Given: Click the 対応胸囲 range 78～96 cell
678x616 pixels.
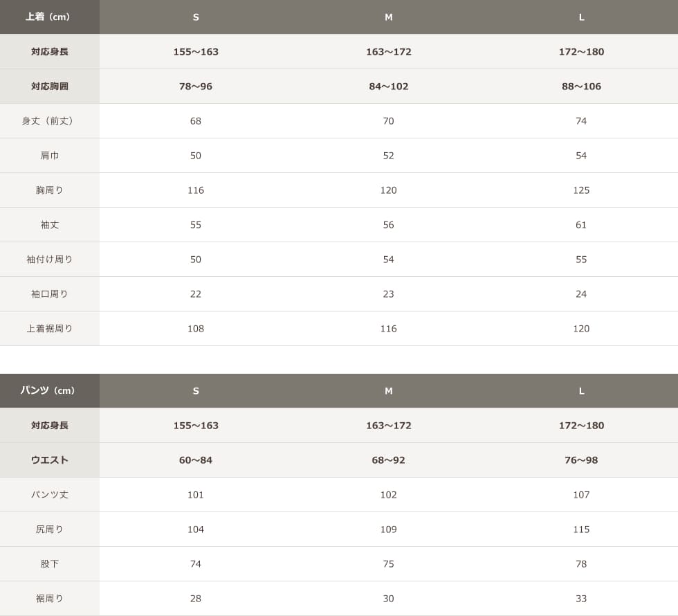Looking at the screenshot, I should 196,87.
